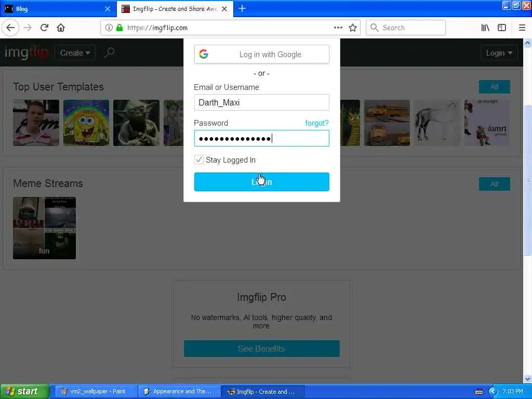Open the Firefox hamburger menu
532x399 pixels.
click(522, 28)
